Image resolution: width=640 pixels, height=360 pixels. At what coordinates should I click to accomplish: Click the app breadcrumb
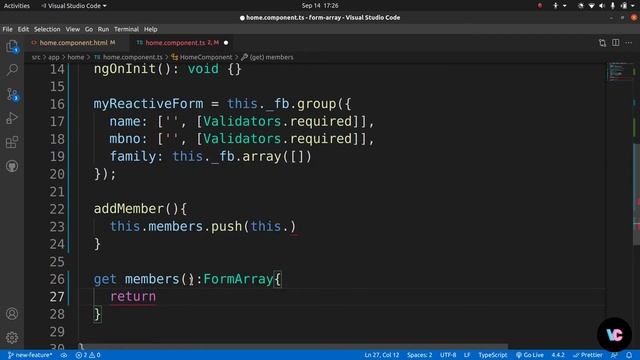53,57
